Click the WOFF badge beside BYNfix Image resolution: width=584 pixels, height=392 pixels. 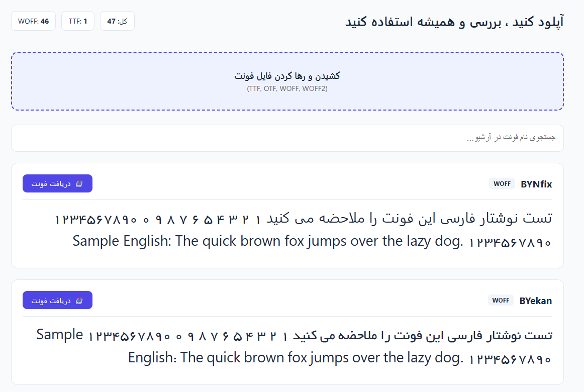(x=502, y=183)
